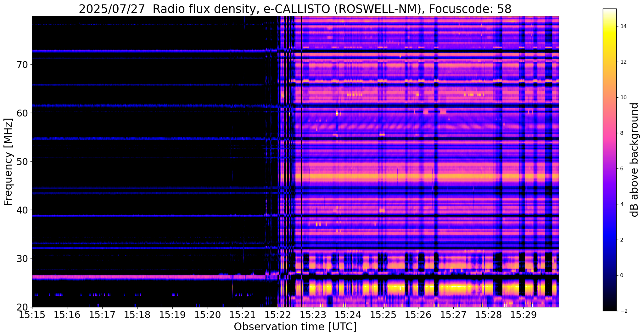Click the 15:21 time tick label
This screenshot has height=336, width=644.
[243, 315]
